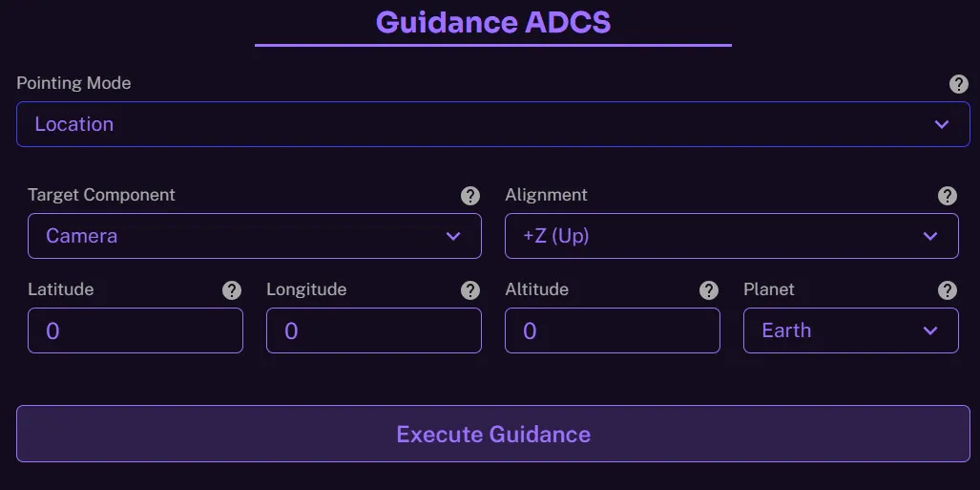Click Planet help icon
The height and width of the screenshot is (490, 980).
coord(948,290)
